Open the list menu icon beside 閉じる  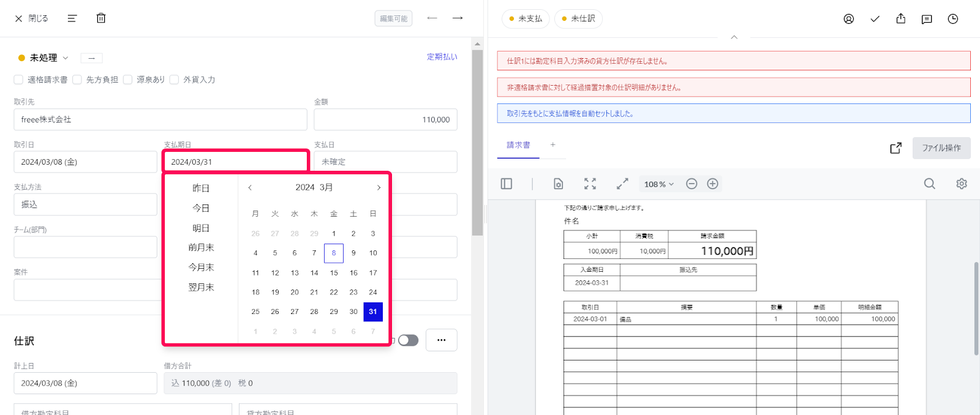[72, 18]
